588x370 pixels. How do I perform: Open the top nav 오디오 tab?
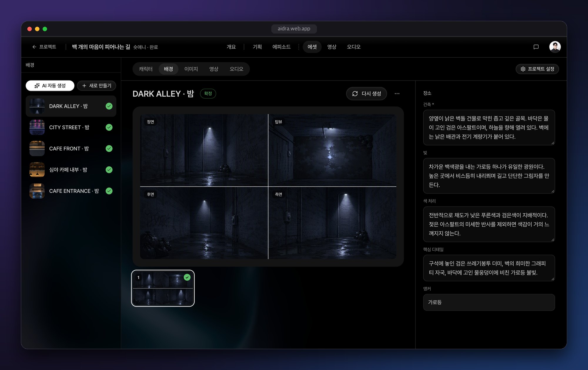tap(354, 47)
